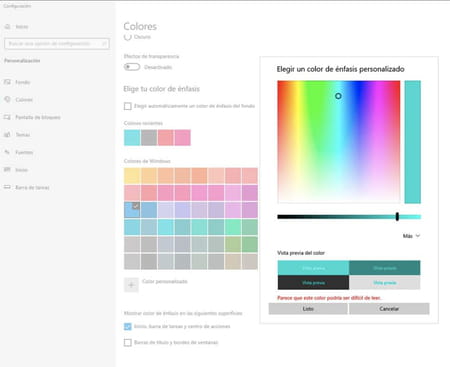Toggle the Efectos de transparencia switch
Image resolution: width=450 pixels, height=367 pixels.
point(132,67)
